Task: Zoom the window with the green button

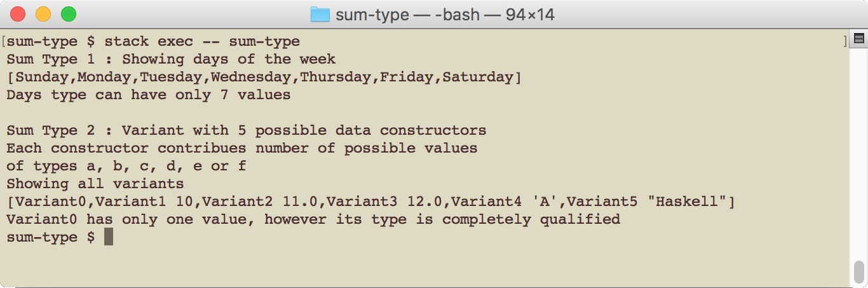Action: (68, 14)
